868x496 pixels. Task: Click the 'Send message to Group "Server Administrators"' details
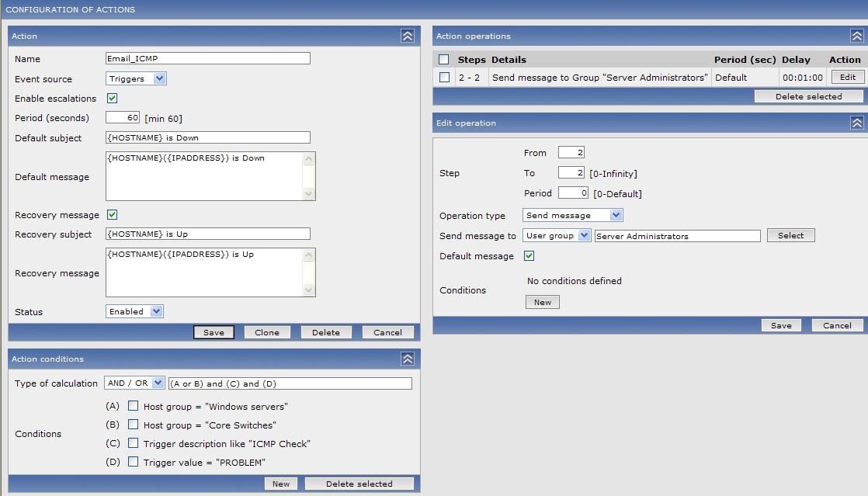tap(600, 78)
